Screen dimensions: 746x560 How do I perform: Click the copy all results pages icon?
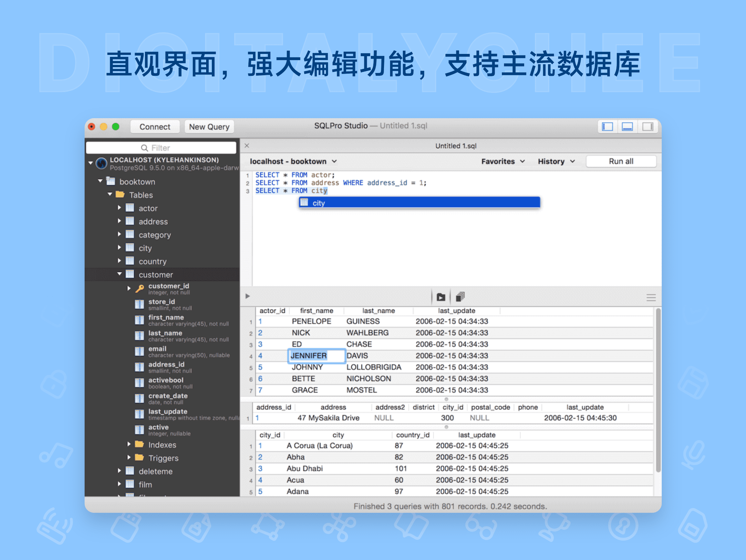460,297
